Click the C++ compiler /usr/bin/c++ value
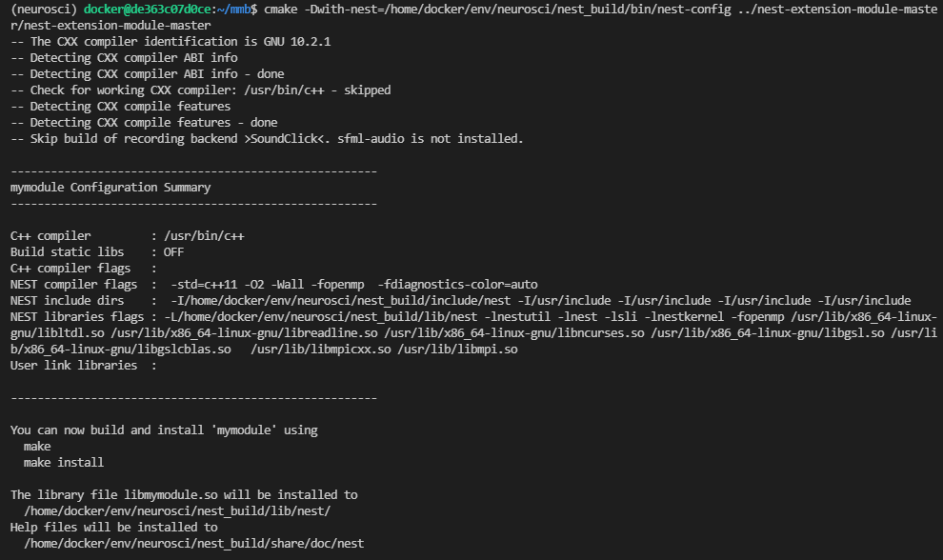The height and width of the screenshot is (560, 943). pyautogui.click(x=204, y=236)
